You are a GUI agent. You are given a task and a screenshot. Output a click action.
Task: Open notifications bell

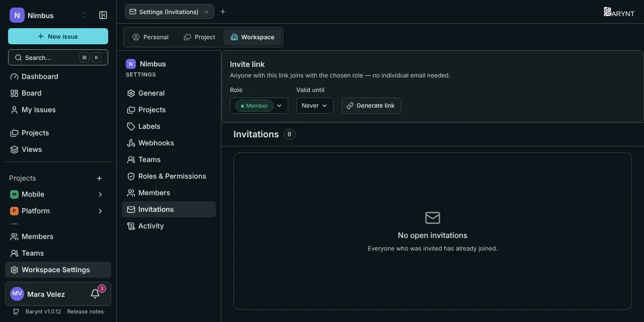point(95,294)
